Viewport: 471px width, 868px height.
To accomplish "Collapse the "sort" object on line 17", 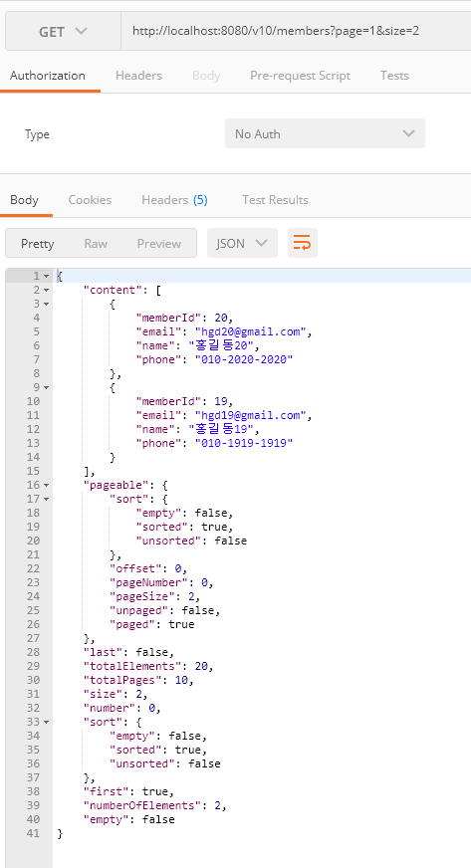I will pyautogui.click(x=46, y=500).
